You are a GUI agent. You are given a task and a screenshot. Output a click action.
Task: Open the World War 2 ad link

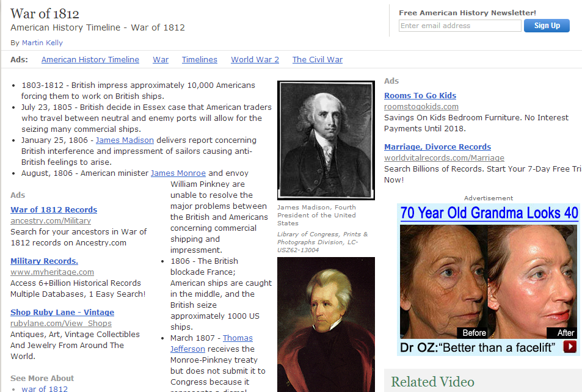coord(255,59)
